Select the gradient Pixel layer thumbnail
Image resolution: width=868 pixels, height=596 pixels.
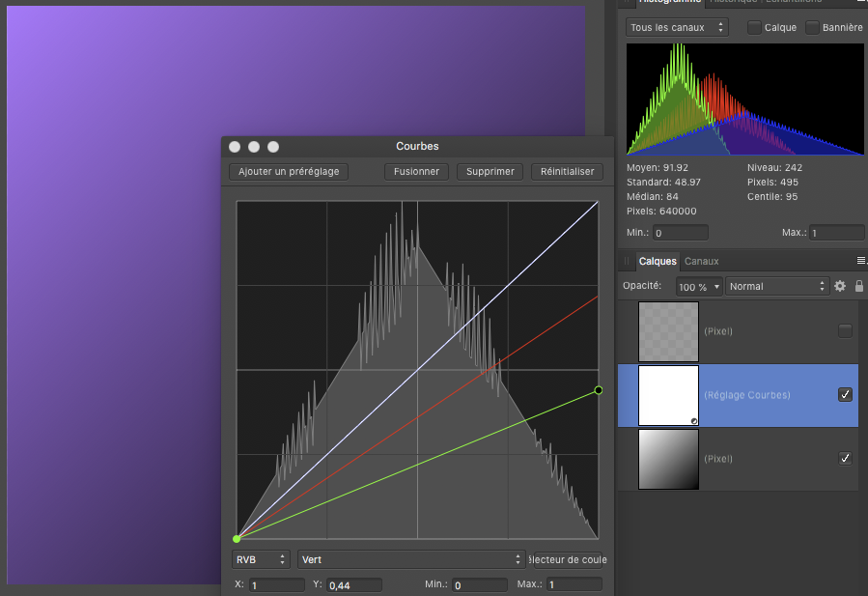click(668, 459)
